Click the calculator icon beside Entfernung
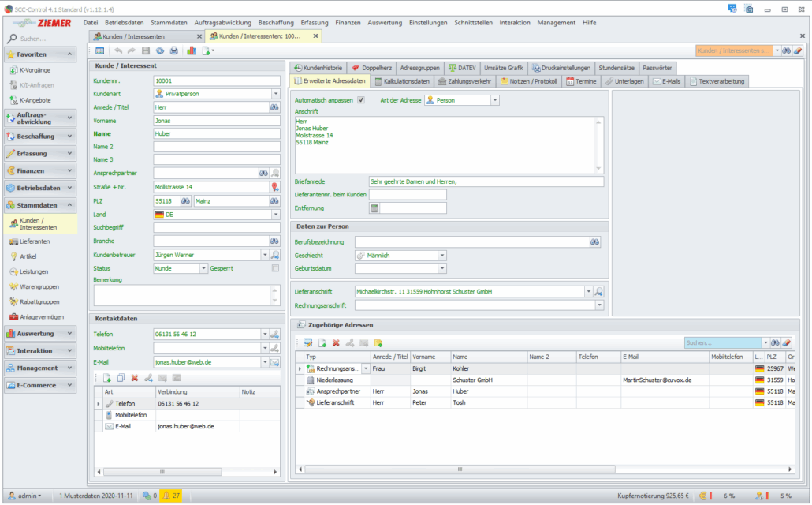This screenshot has height=505, width=812. [374, 208]
